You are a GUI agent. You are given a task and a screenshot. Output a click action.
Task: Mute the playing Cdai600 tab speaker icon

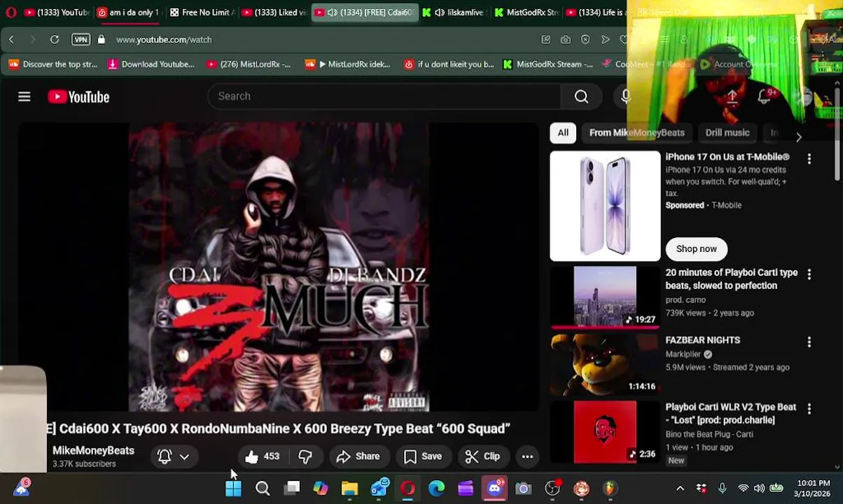[332, 13]
